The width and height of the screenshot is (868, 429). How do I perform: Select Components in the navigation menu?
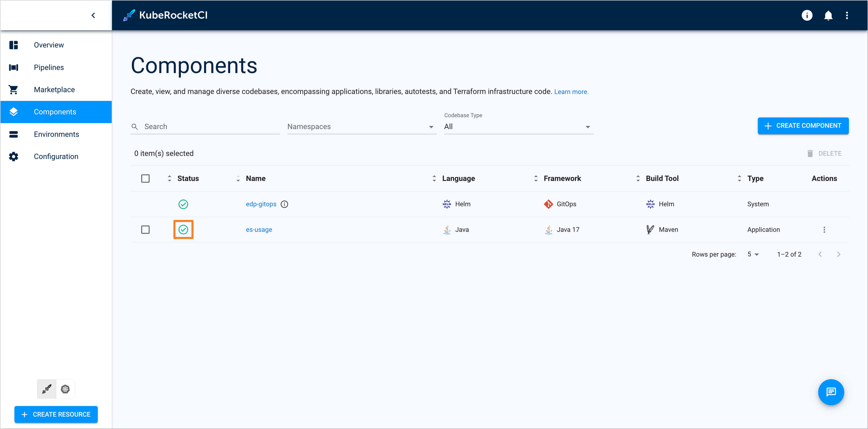click(x=55, y=112)
